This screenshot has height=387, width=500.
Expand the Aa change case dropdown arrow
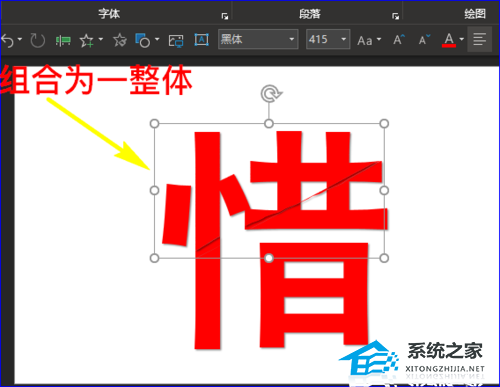click(x=379, y=40)
